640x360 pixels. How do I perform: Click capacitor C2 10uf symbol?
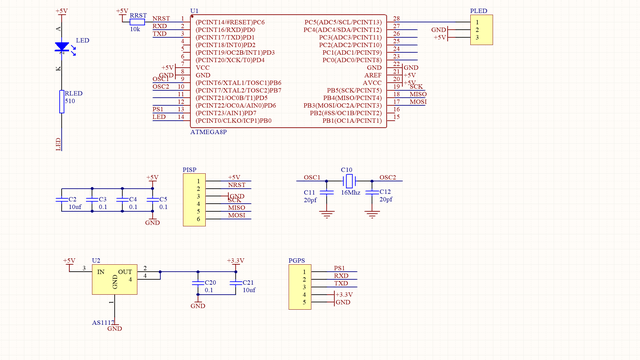62,200
